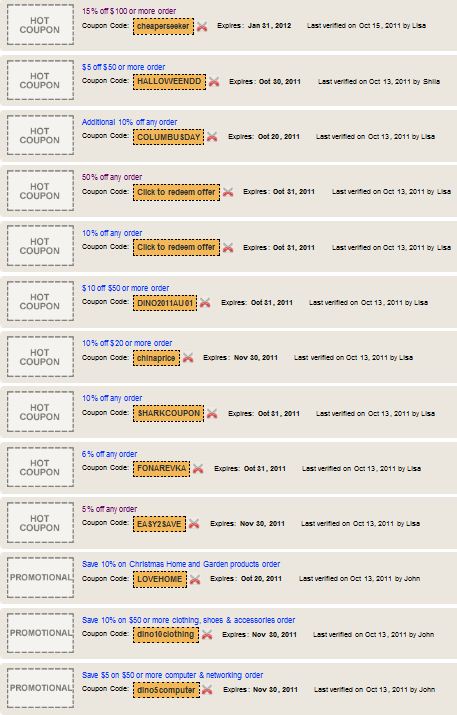
Task: Open the $5 off $50 or more order link
Action: [124, 67]
